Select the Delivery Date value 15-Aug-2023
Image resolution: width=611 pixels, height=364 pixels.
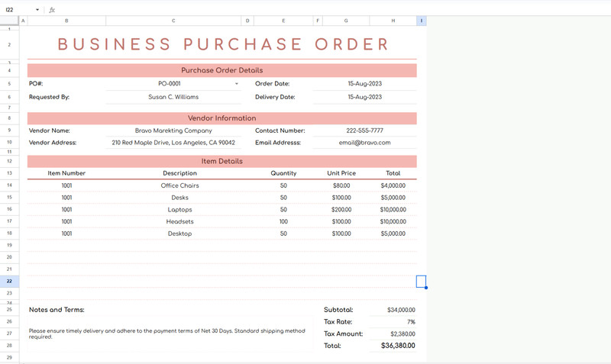point(365,97)
